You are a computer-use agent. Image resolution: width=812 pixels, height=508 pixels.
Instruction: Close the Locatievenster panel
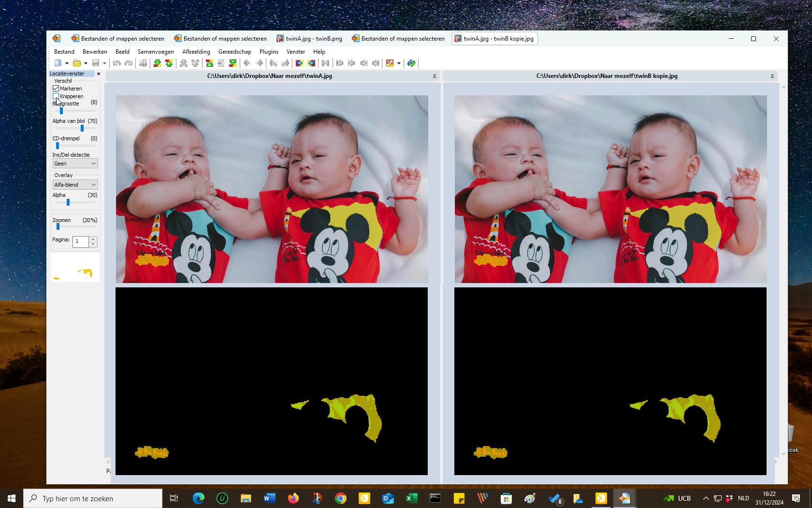(x=99, y=74)
